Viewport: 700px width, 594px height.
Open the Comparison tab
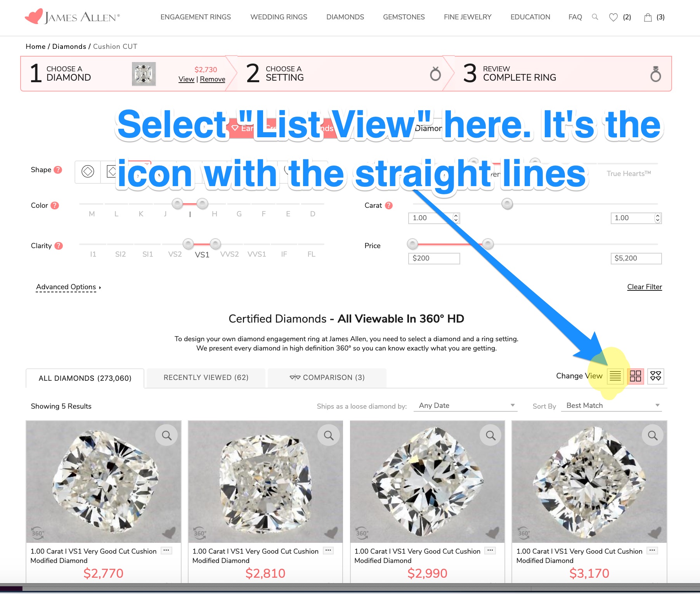click(x=327, y=378)
